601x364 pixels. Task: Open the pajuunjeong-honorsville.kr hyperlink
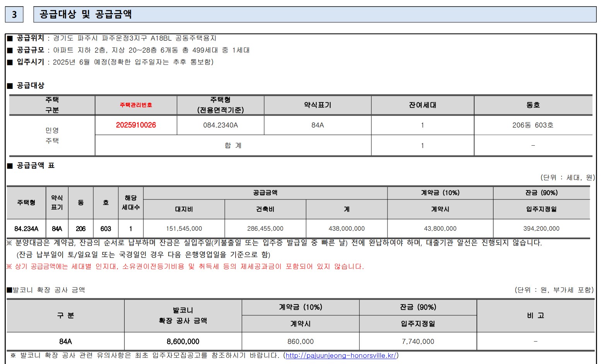(x=341, y=355)
